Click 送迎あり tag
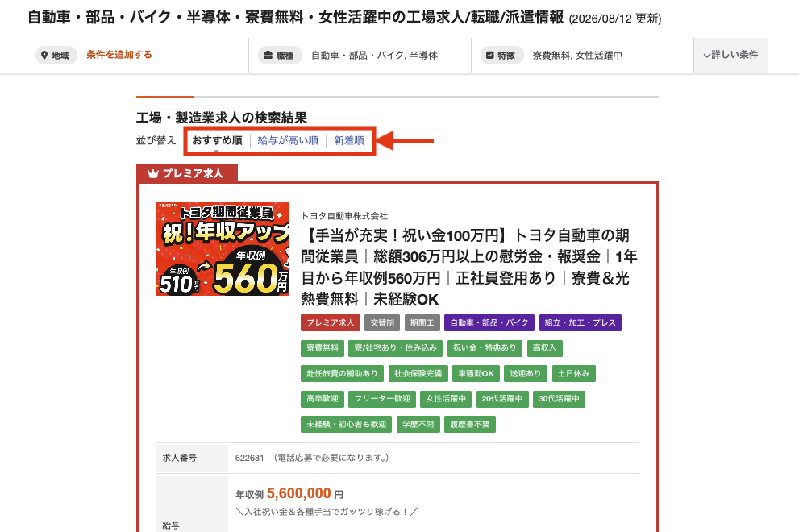The height and width of the screenshot is (532, 799). pyautogui.click(x=526, y=373)
